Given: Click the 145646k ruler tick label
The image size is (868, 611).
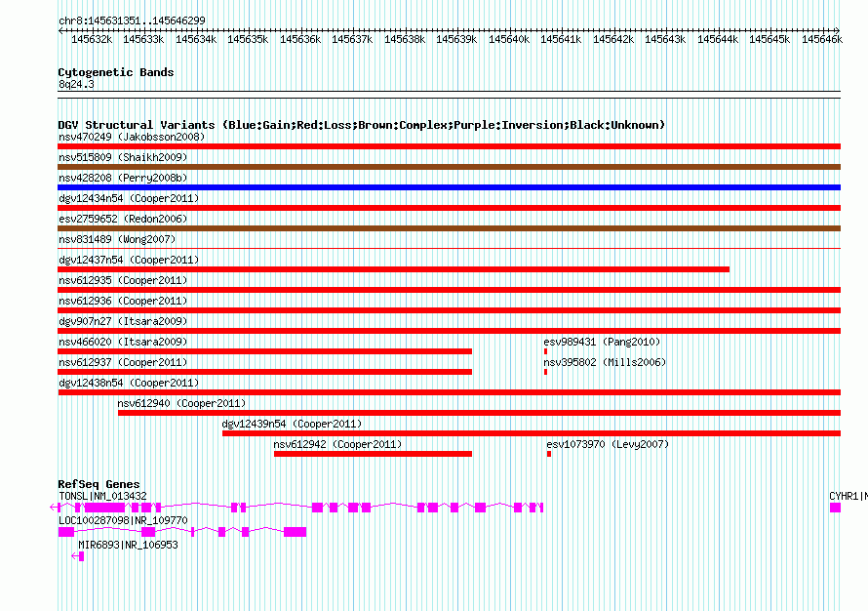Looking at the screenshot, I should click(821, 39).
